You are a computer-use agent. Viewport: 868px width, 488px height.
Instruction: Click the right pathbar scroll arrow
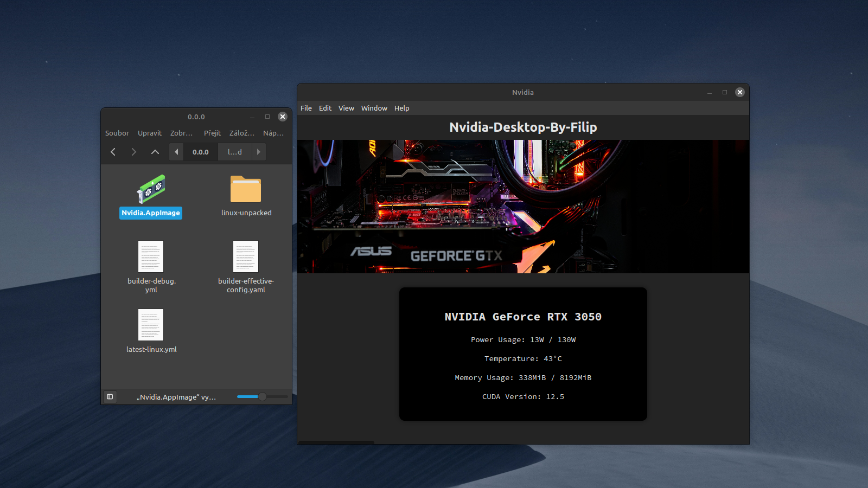click(259, 152)
